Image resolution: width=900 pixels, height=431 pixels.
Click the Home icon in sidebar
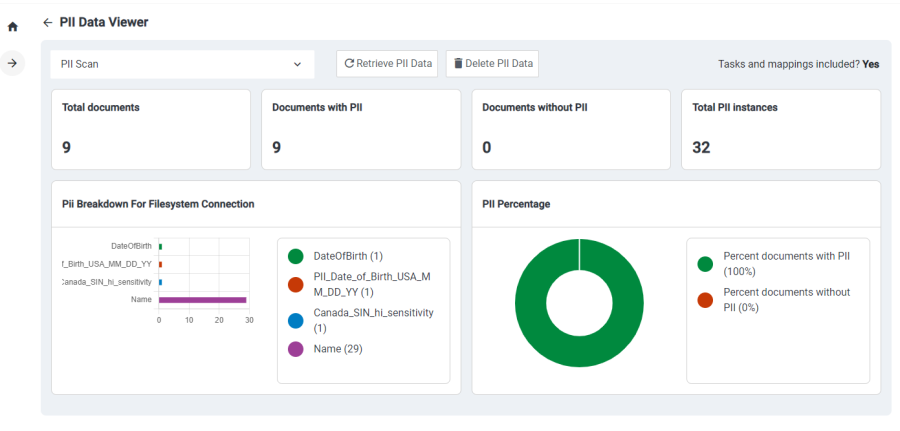[12, 27]
